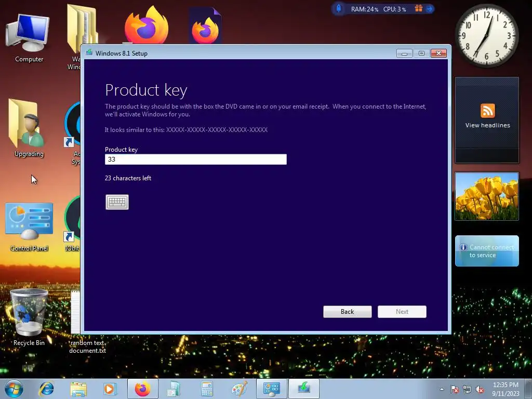This screenshot has width=532, height=399.
Task: Show hidden tray icons arrow
Action: (442, 389)
